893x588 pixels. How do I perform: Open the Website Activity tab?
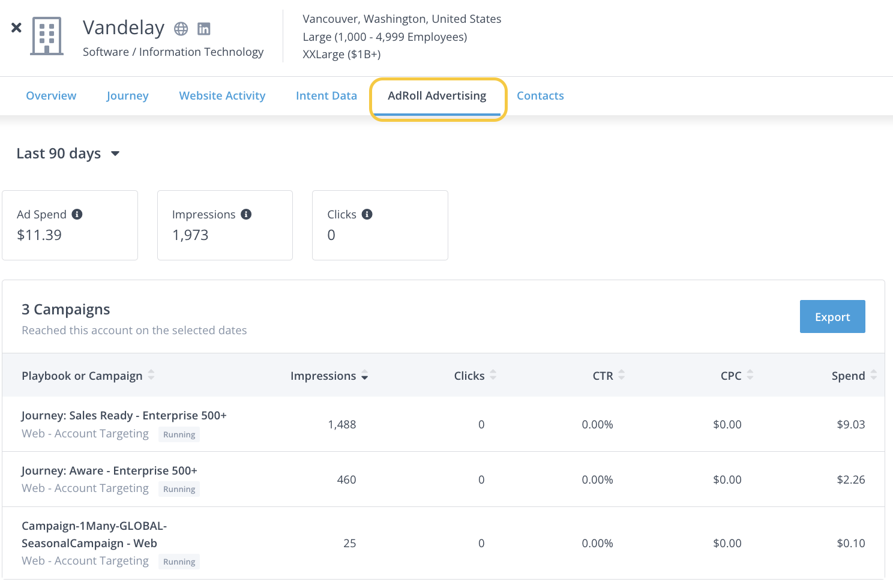pyautogui.click(x=222, y=96)
